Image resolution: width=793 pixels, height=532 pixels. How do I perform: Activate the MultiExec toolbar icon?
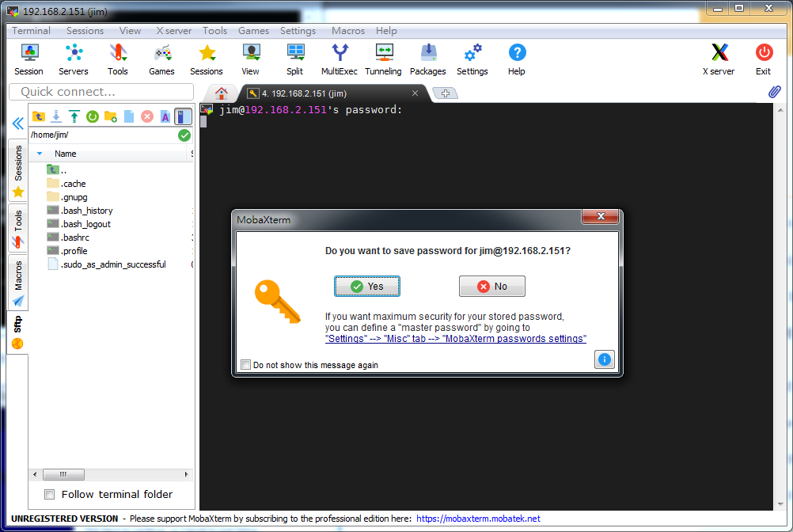point(340,59)
